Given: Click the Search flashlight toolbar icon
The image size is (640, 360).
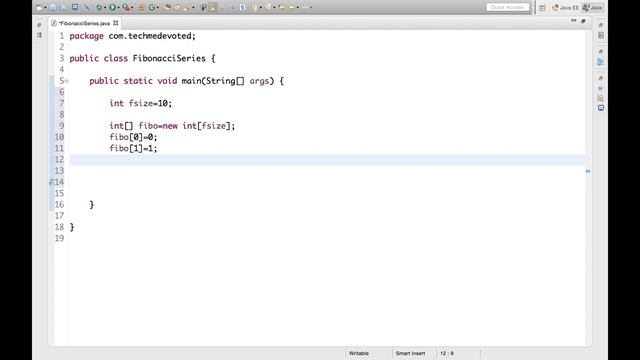Looking at the screenshot, I should pos(187,7).
